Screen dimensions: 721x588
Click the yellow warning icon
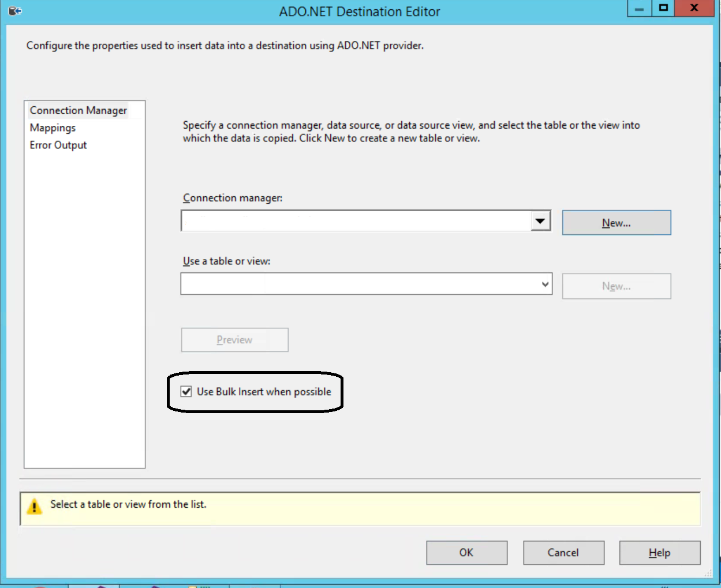[35, 507]
